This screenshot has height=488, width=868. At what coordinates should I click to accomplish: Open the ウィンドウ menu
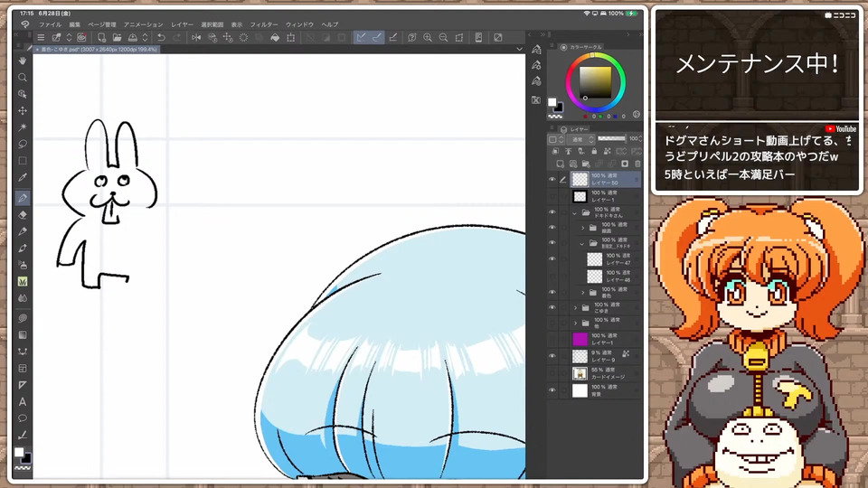pos(299,25)
